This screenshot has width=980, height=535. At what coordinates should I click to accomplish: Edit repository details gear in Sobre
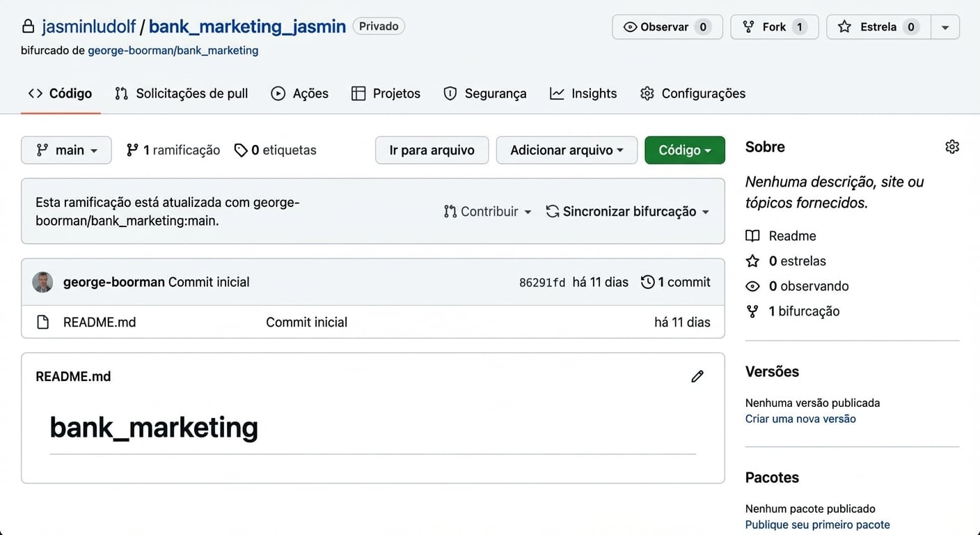tap(952, 146)
